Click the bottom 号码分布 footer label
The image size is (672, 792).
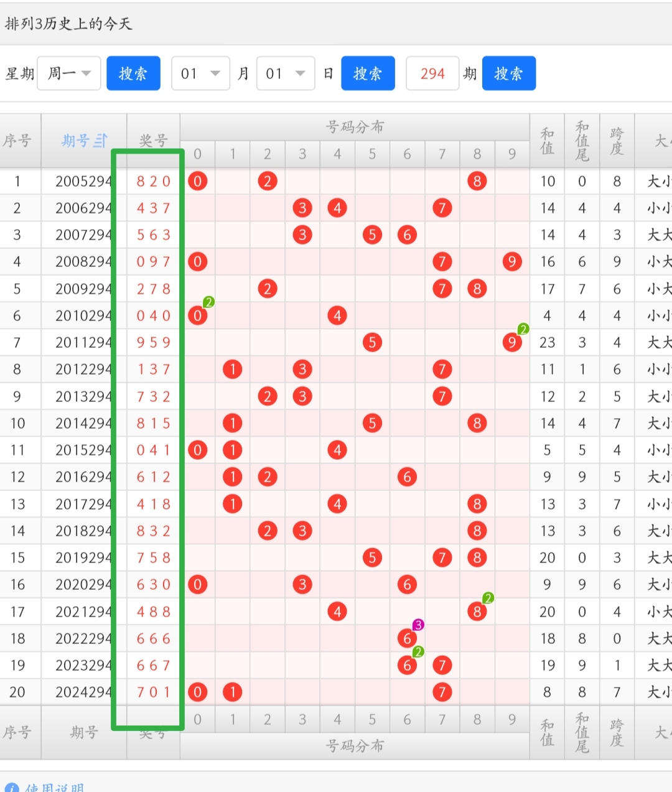coord(355,745)
